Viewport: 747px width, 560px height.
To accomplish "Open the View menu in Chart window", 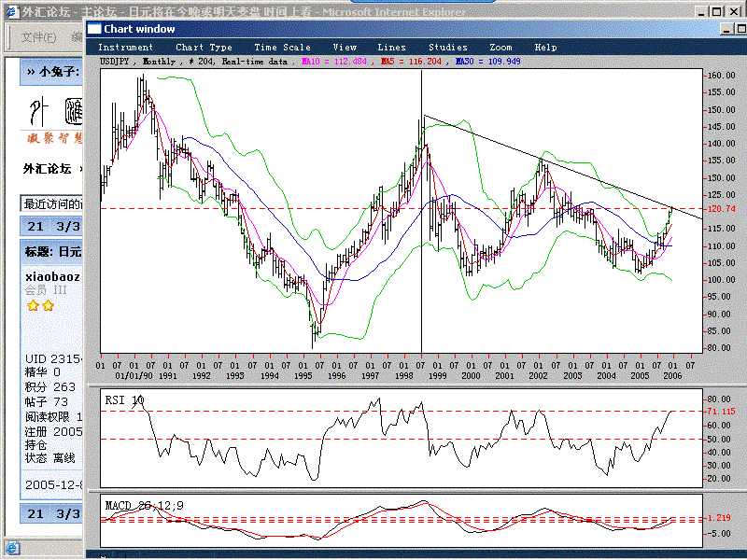I will pos(345,48).
